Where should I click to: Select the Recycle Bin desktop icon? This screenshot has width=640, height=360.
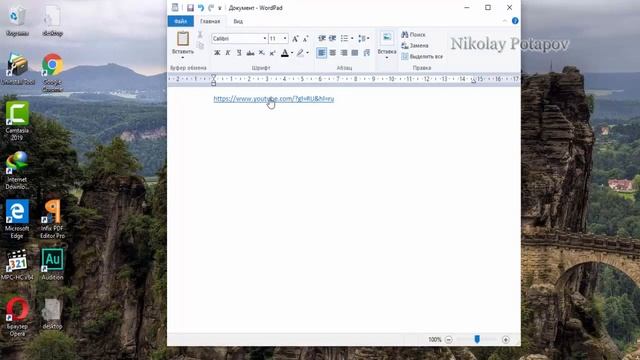tap(17, 21)
